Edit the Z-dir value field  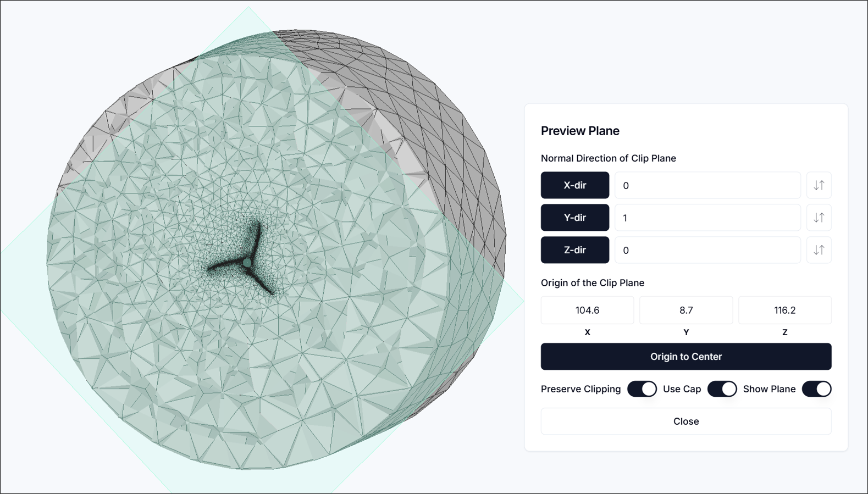[x=707, y=250]
